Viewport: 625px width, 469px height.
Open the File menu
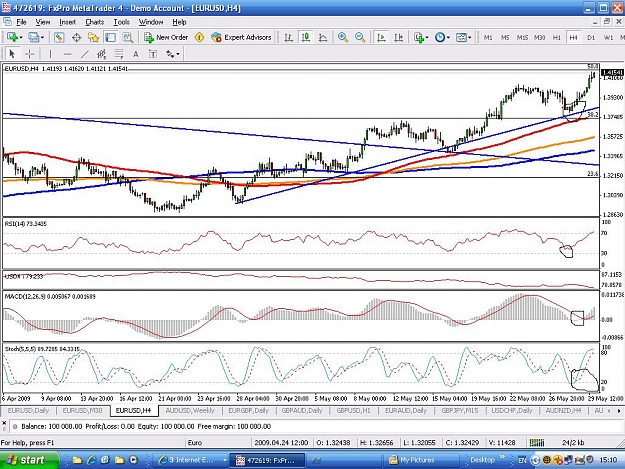point(21,22)
